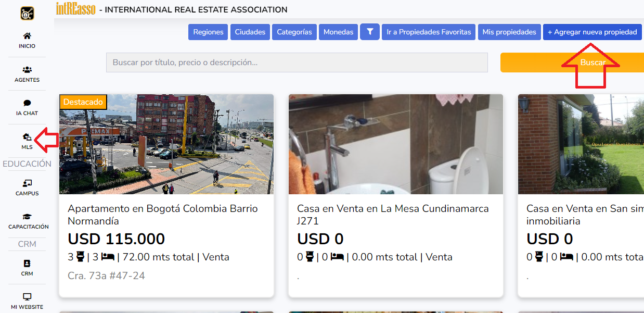Open La Mesa Cundinamarca bathroom photo
This screenshot has width=644, height=313.
[x=396, y=144]
